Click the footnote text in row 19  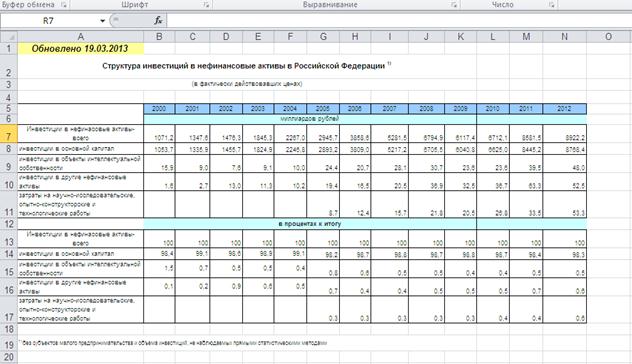[173, 343]
